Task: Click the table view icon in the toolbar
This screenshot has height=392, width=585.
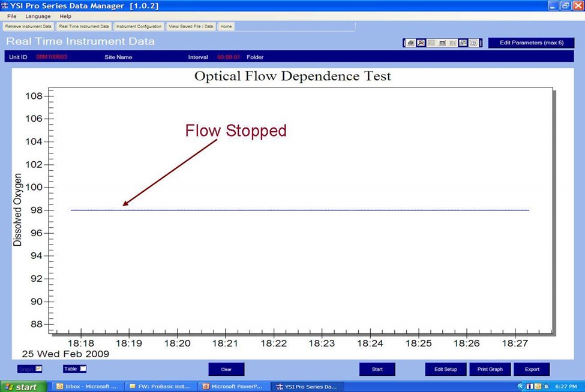Action: tap(442, 43)
